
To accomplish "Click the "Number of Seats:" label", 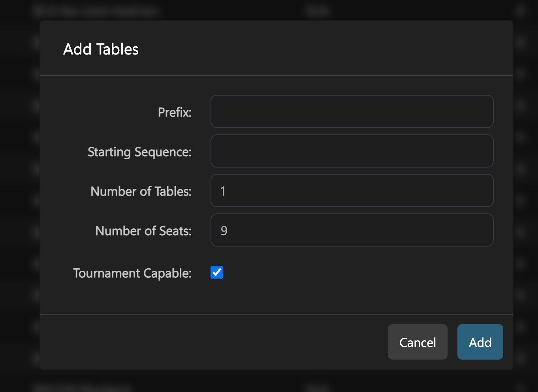I will point(143,231).
